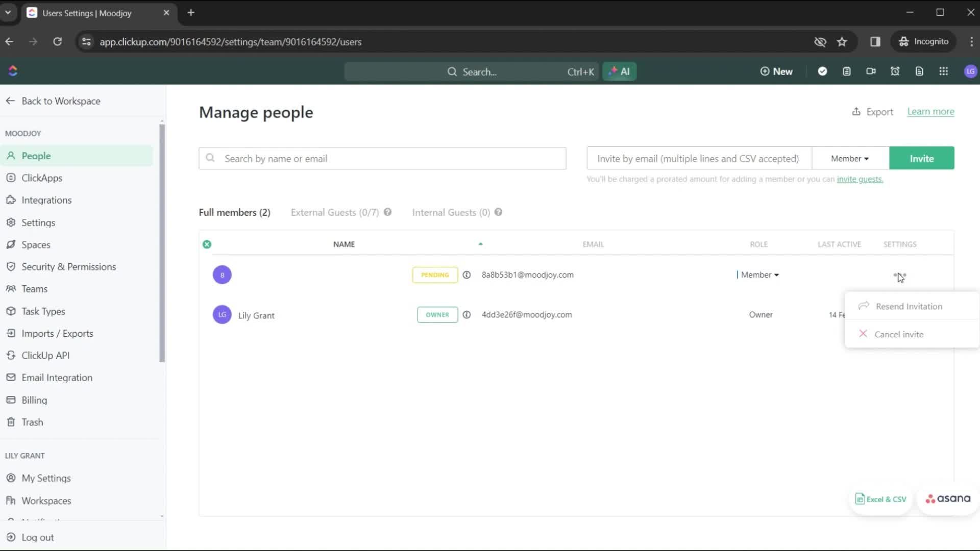Click the Learn more link
The image size is (980, 551).
[931, 111]
